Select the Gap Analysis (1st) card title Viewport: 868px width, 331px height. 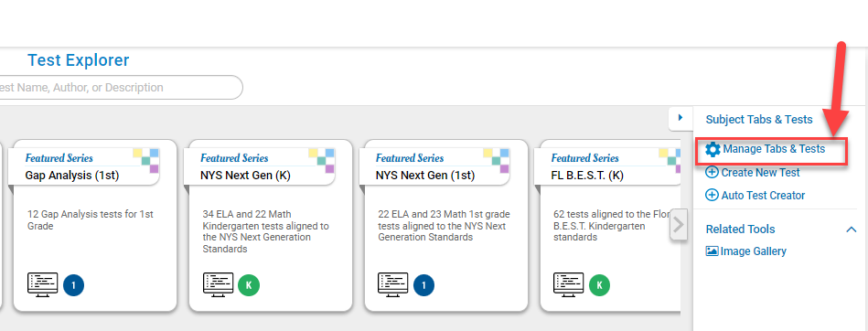[72, 176]
